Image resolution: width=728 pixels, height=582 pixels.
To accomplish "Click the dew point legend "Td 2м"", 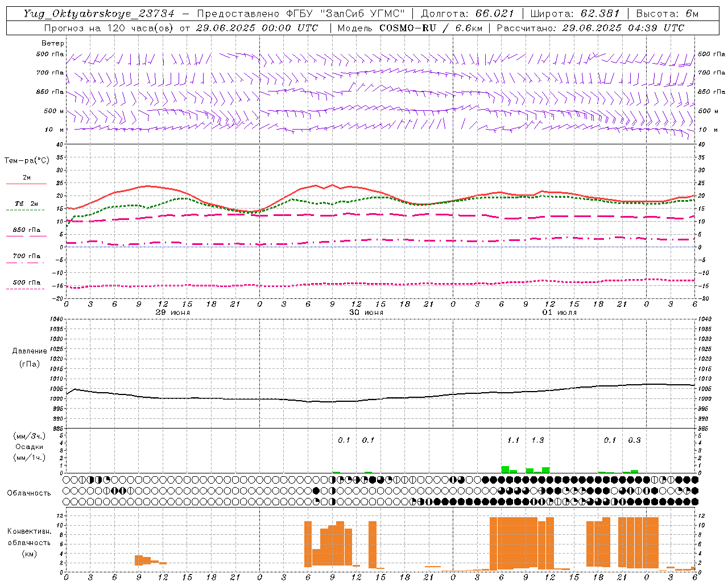I will (26, 203).
